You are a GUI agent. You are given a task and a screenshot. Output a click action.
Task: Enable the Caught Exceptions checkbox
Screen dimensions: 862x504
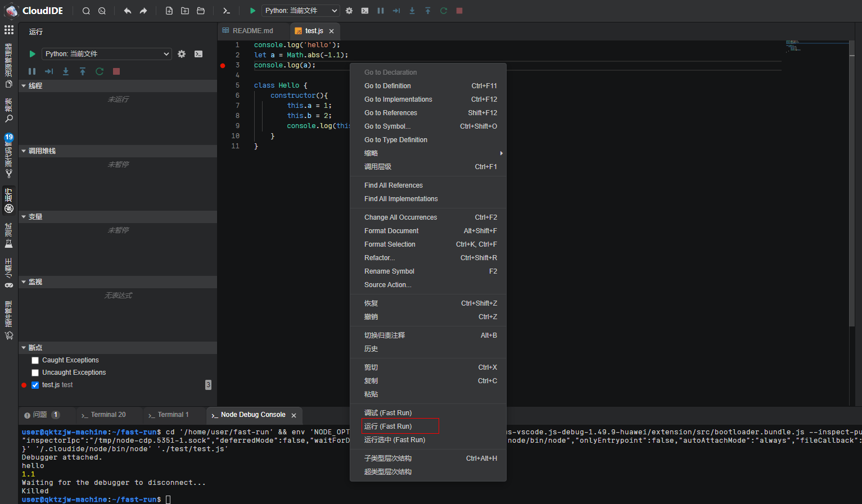click(x=35, y=360)
